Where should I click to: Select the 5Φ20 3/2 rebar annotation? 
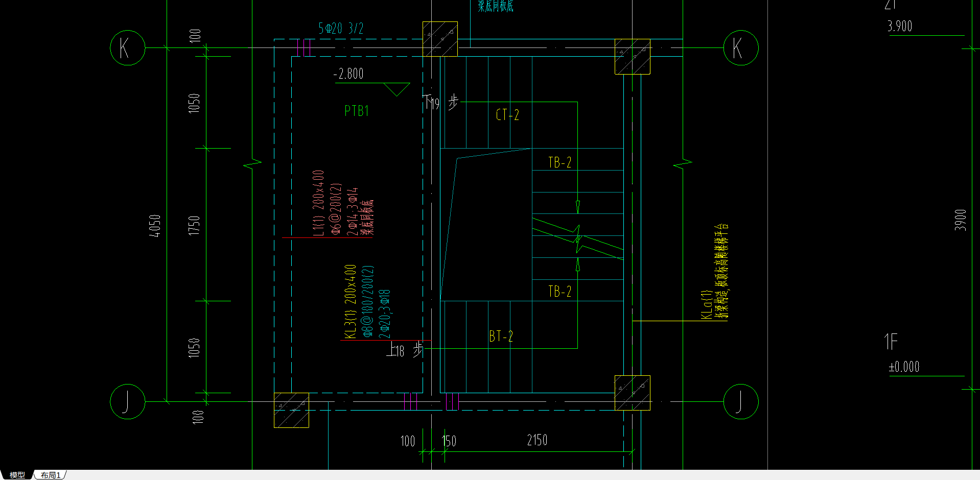[x=341, y=29]
